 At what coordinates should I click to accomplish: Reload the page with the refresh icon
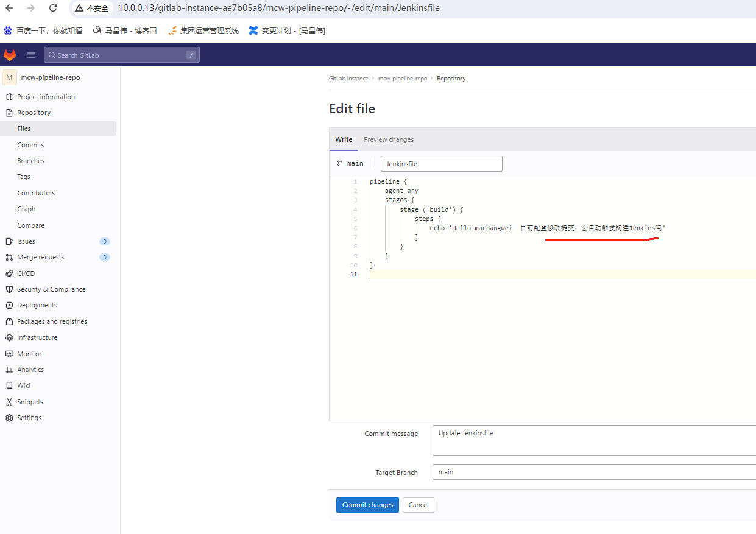[53, 8]
